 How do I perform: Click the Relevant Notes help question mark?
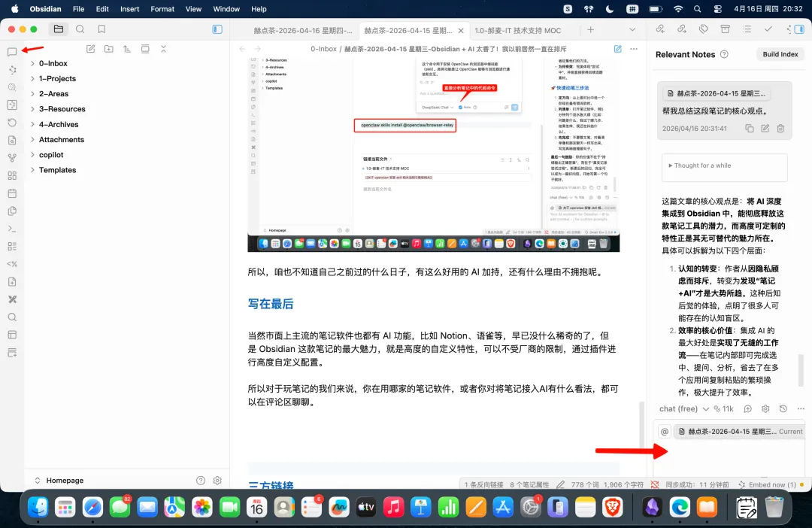pos(725,54)
